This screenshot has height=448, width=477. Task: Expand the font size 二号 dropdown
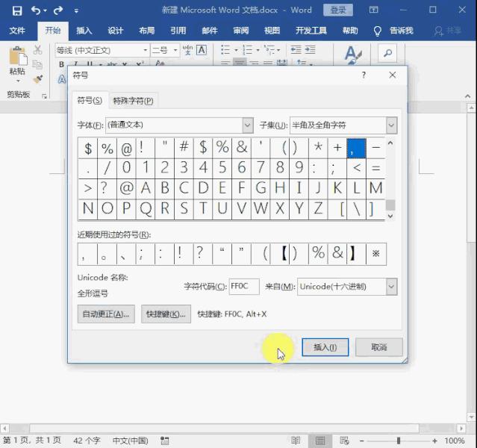(175, 50)
